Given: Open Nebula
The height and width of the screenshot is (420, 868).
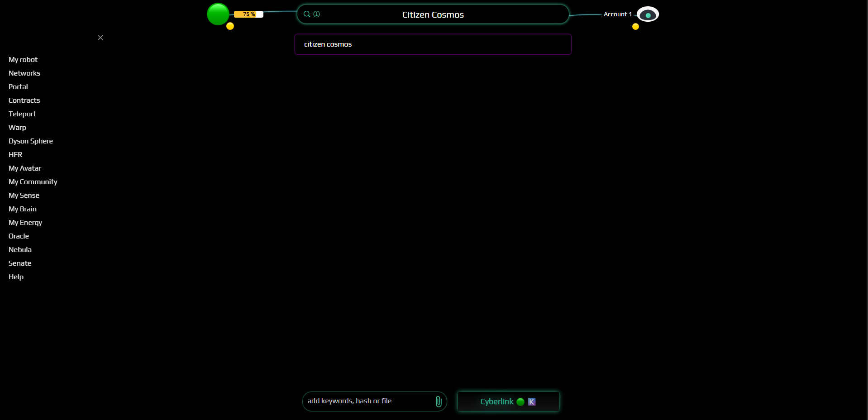Looking at the screenshot, I should 20,250.
